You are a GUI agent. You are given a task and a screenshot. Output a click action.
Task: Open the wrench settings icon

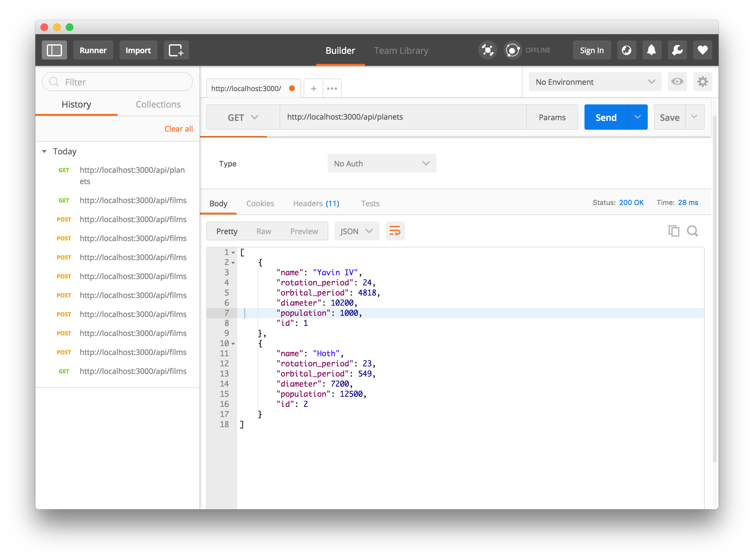click(x=677, y=50)
